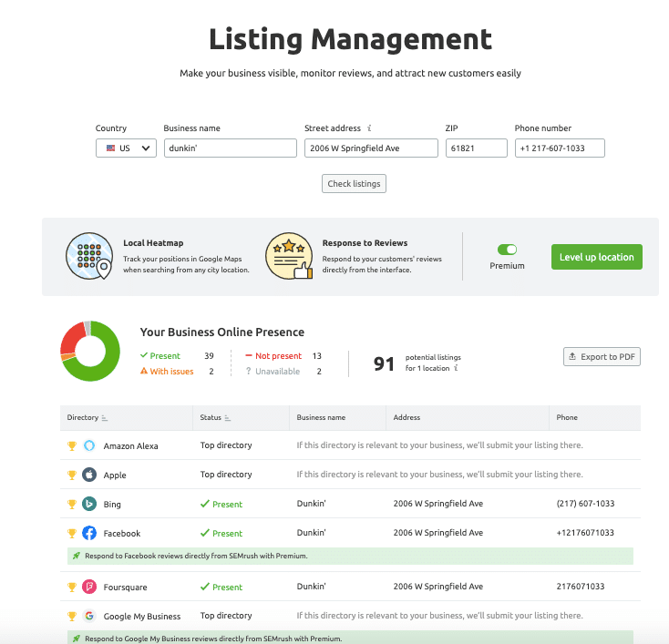Click the trophy icon beside Bing

coord(72,504)
